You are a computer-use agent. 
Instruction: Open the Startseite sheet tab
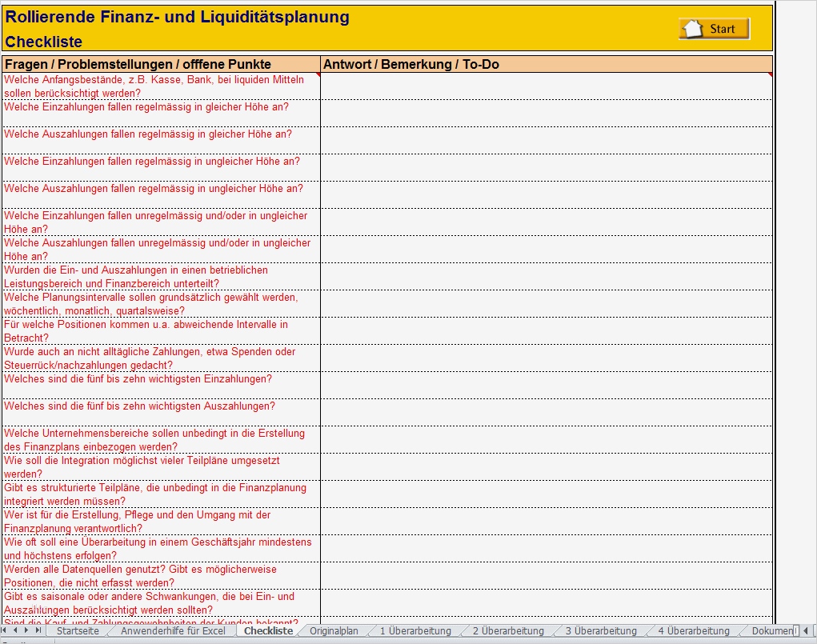pyautogui.click(x=78, y=630)
